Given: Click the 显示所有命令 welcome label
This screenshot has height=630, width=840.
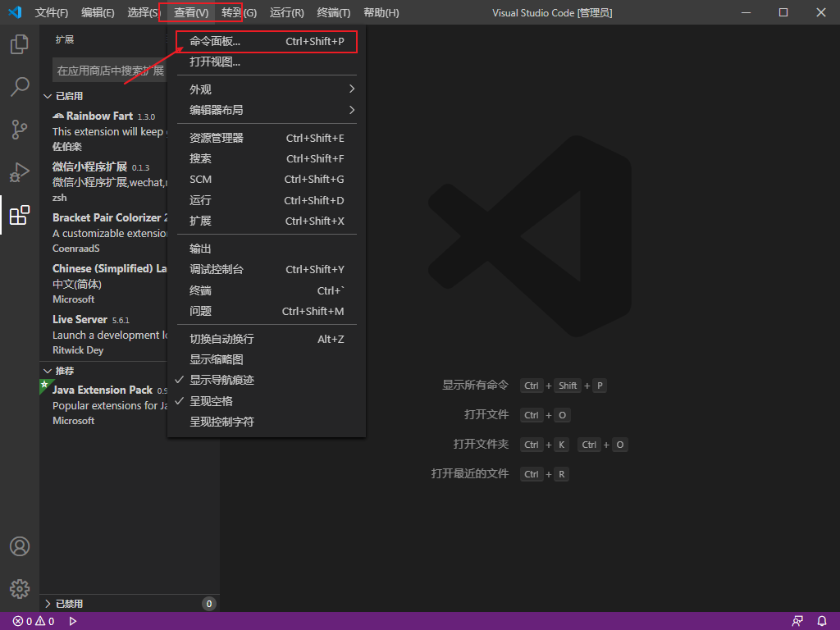Looking at the screenshot, I should (475, 386).
